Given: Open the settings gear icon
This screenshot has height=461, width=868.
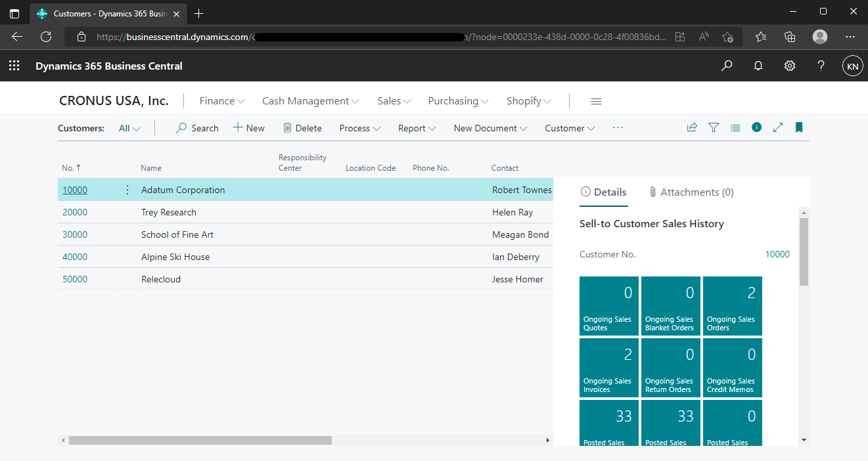Looking at the screenshot, I should tap(790, 66).
